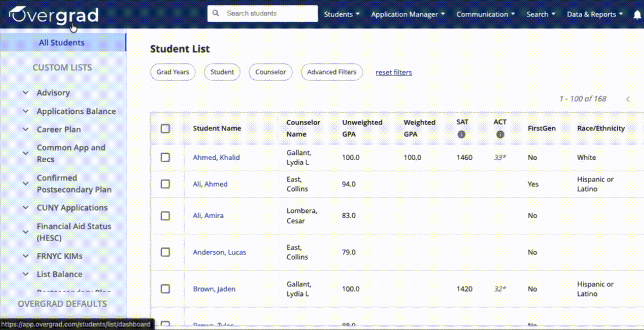Select checkbox for Ali, Ahmed
The height and width of the screenshot is (330, 644).
(166, 184)
